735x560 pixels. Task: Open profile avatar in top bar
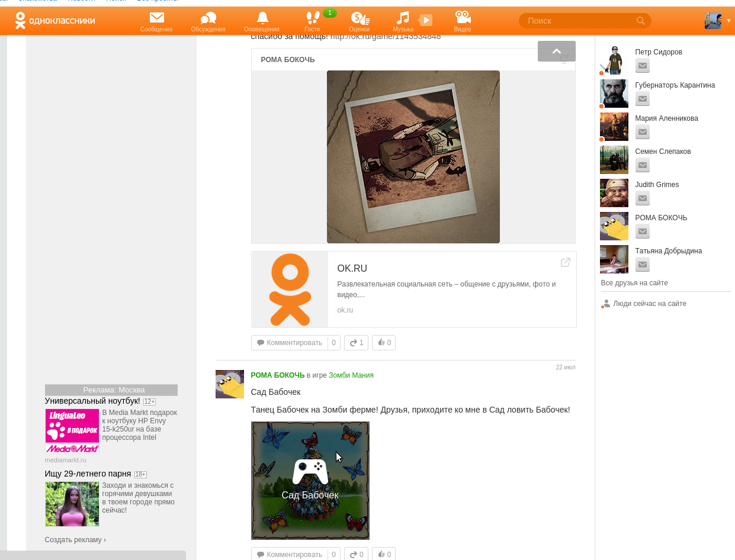point(713,21)
